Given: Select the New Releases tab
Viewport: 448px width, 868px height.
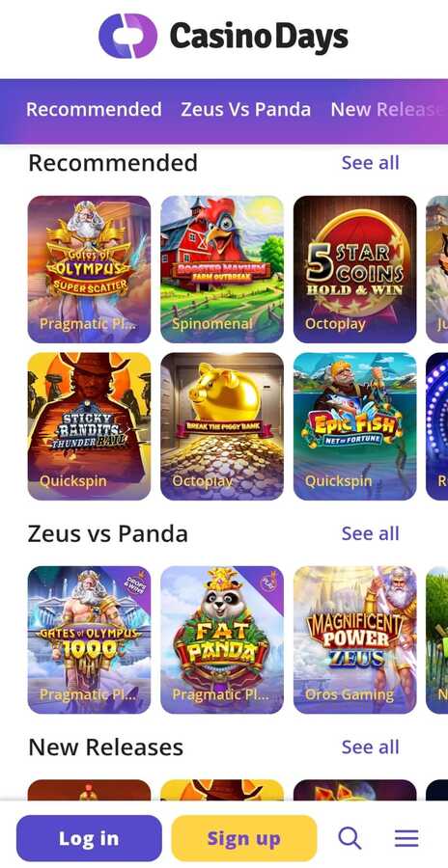Looking at the screenshot, I should coord(388,109).
